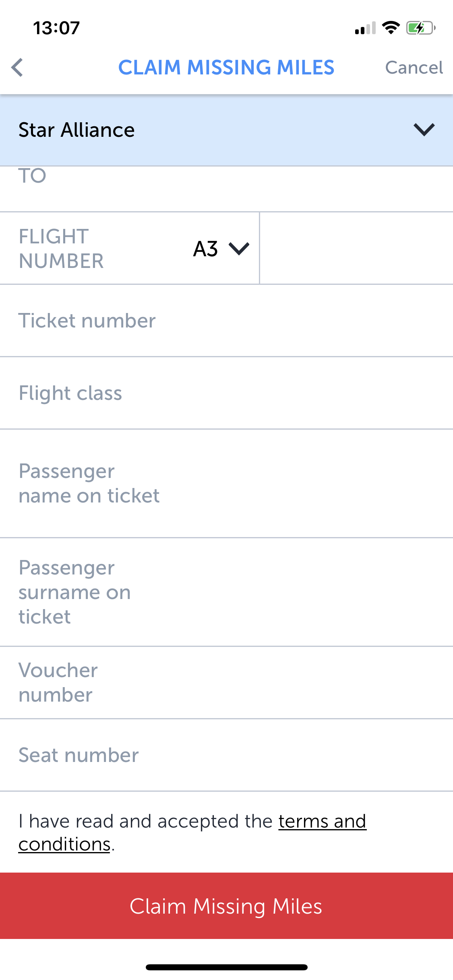The height and width of the screenshot is (980, 453).
Task: Tap the chevron next to A3
Action: (x=239, y=249)
